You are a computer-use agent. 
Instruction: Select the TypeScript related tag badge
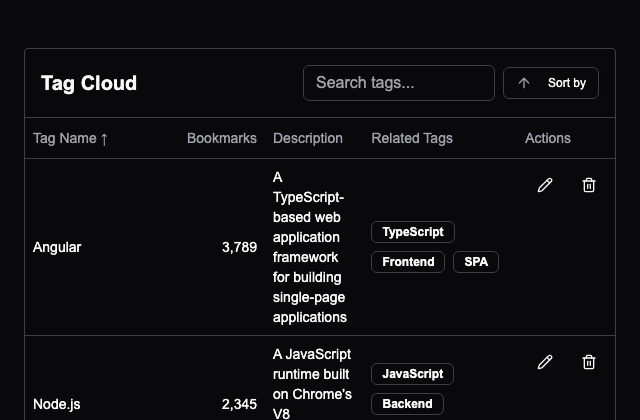[413, 232]
